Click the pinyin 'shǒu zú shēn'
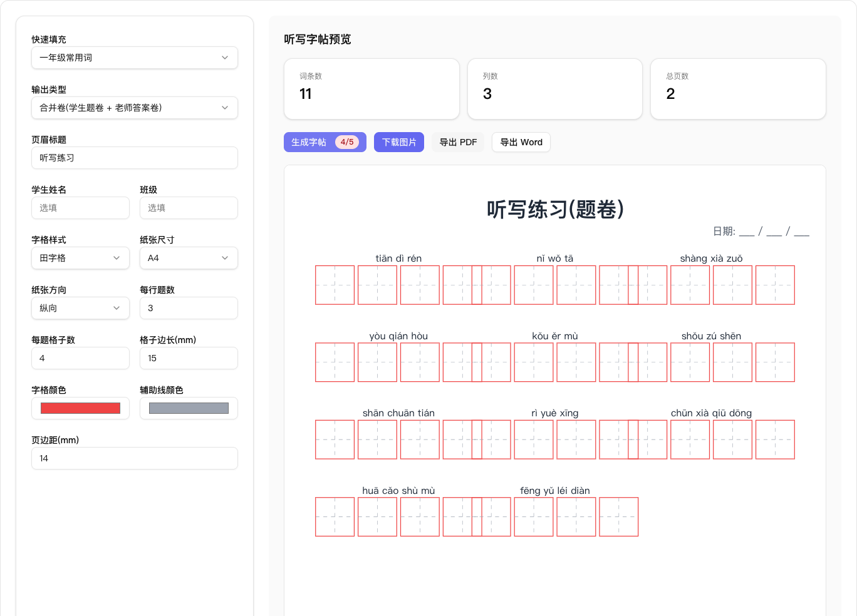Image resolution: width=857 pixels, height=616 pixels. click(x=711, y=336)
